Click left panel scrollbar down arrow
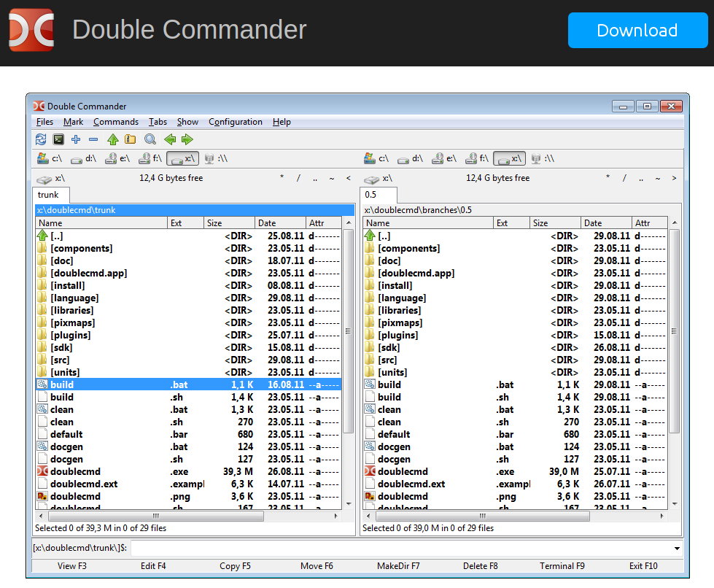714x588 pixels. (349, 504)
